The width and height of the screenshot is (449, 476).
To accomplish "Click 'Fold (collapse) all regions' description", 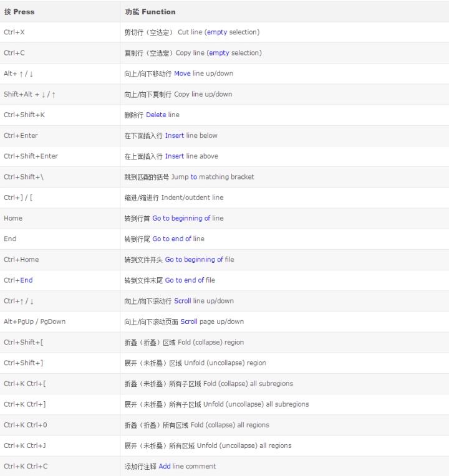I will (x=230, y=425).
